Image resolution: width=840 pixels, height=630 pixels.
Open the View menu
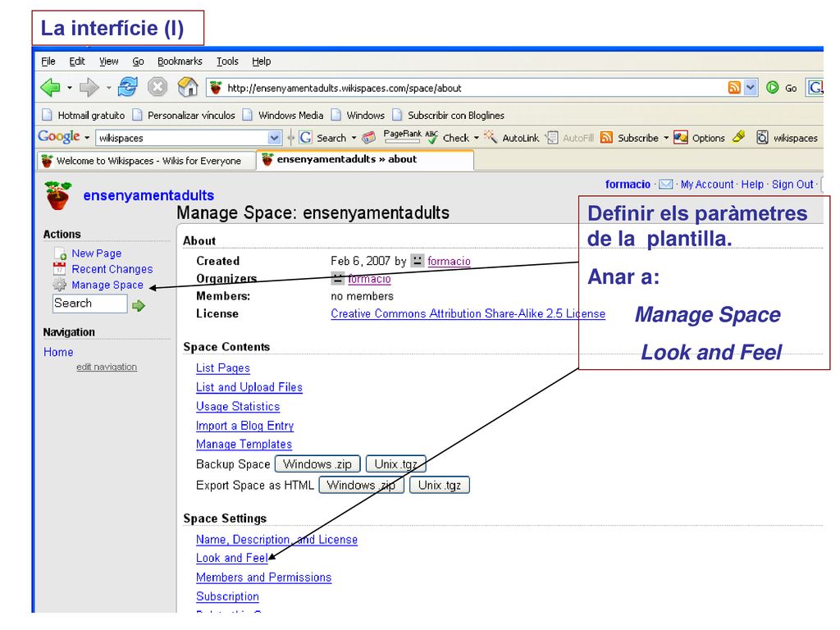tap(109, 61)
